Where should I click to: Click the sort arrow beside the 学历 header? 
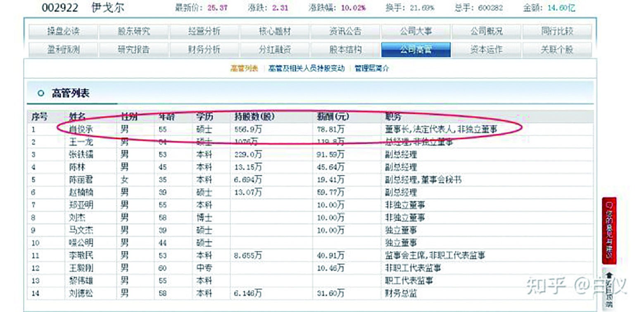[x=219, y=117]
